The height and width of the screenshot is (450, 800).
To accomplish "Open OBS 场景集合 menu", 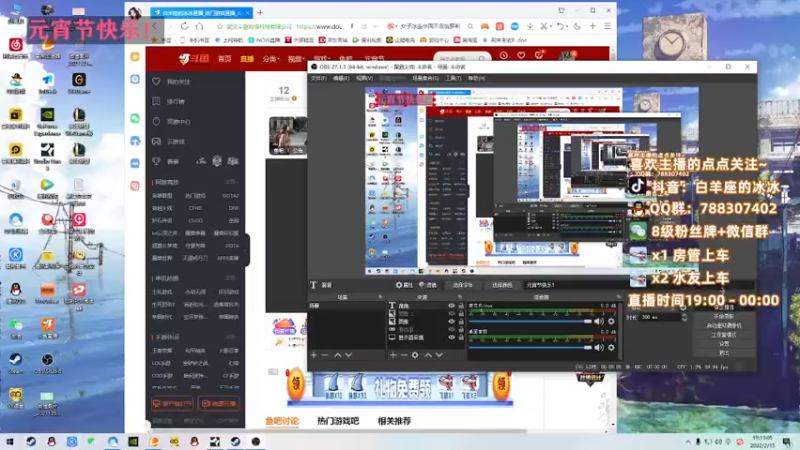I will point(425,79).
